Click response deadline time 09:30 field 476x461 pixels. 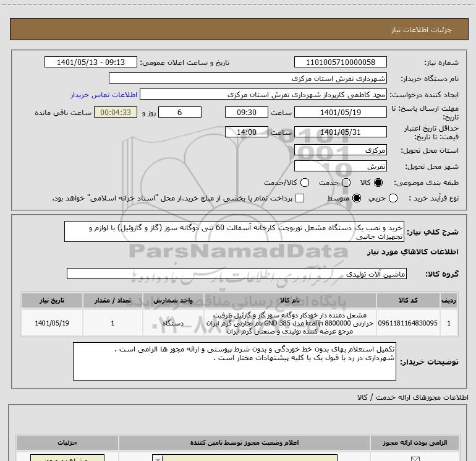(247, 112)
